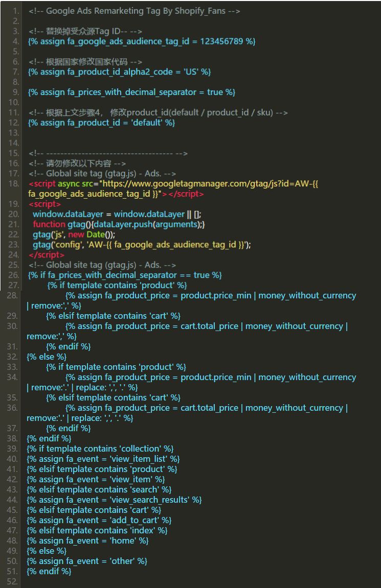Click the gtag('config' line

(142, 245)
